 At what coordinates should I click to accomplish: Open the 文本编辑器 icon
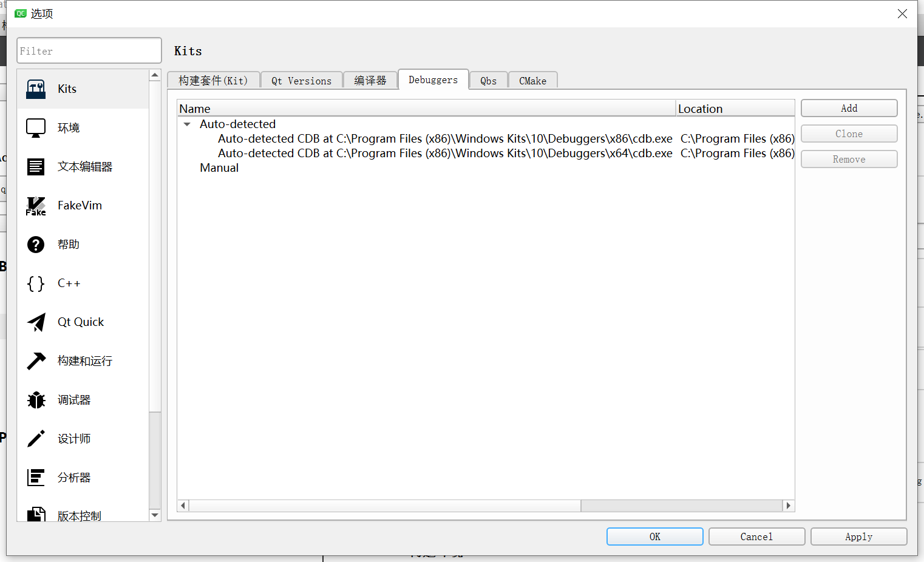pyautogui.click(x=36, y=167)
